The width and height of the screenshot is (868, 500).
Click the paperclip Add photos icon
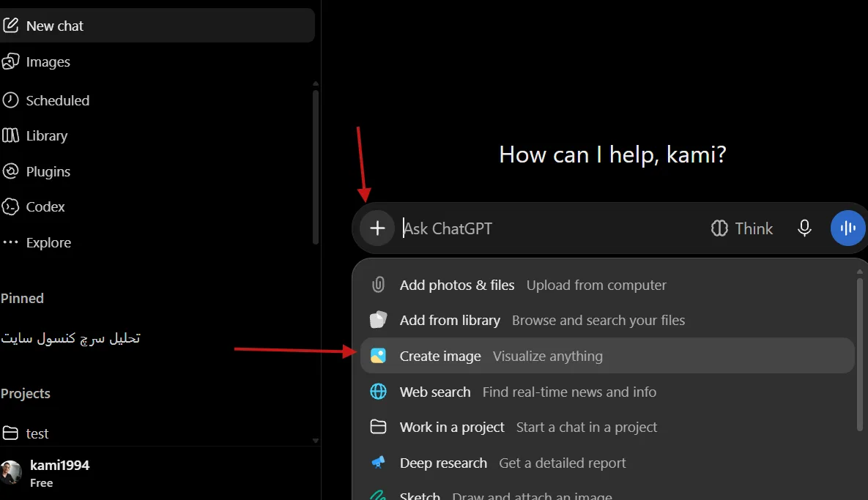(378, 285)
